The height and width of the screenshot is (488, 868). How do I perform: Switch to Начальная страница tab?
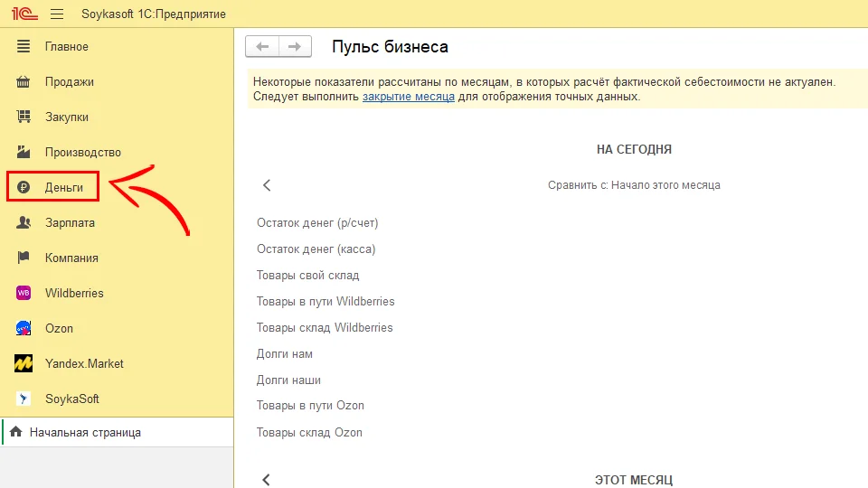click(85, 433)
